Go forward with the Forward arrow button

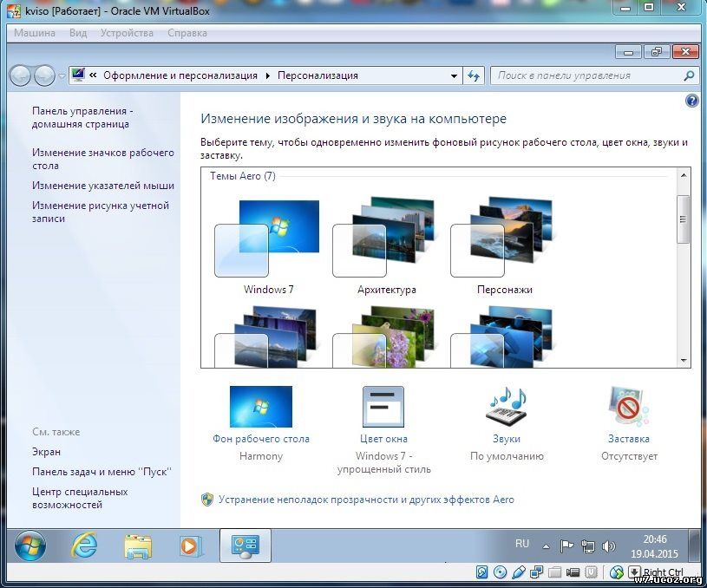pyautogui.click(x=44, y=75)
